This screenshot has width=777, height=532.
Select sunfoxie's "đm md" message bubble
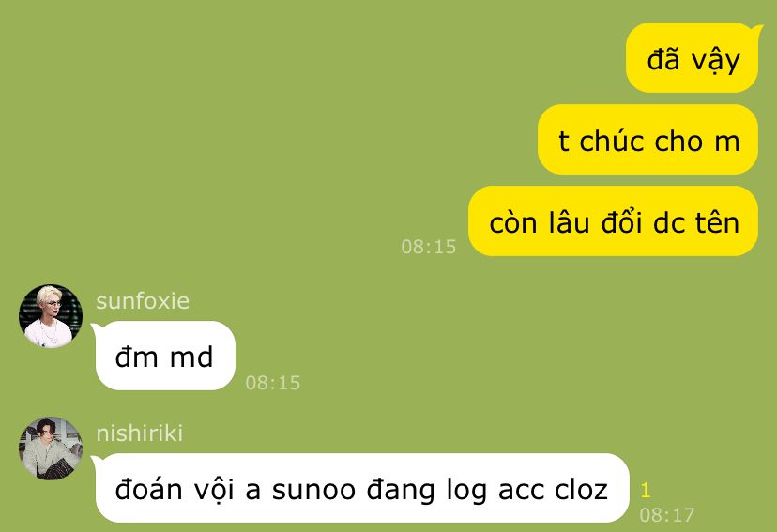coord(165,356)
